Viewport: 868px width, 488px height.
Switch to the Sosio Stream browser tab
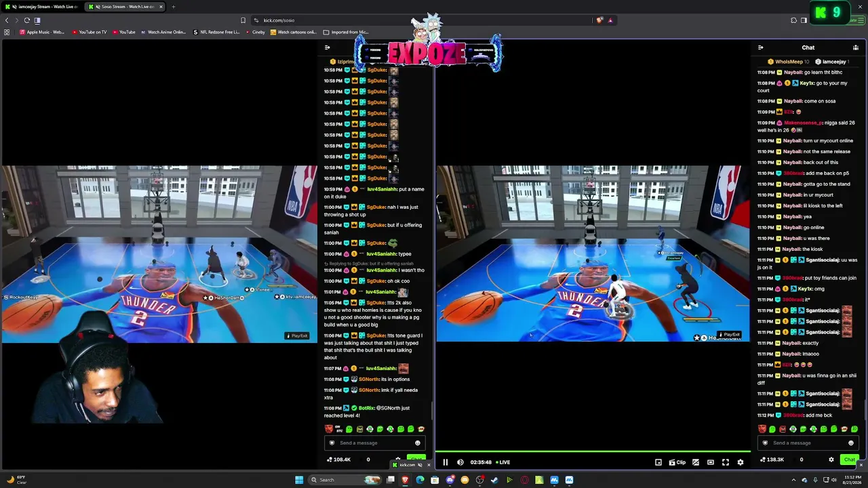pyautogui.click(x=125, y=7)
